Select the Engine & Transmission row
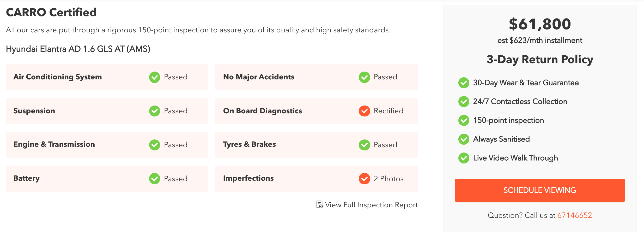The width and height of the screenshot is (644, 234). (107, 145)
